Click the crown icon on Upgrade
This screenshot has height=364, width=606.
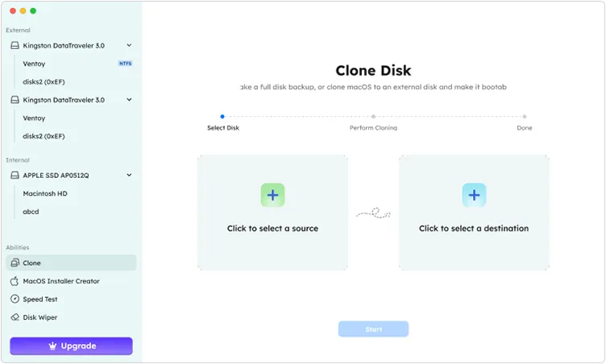click(53, 345)
